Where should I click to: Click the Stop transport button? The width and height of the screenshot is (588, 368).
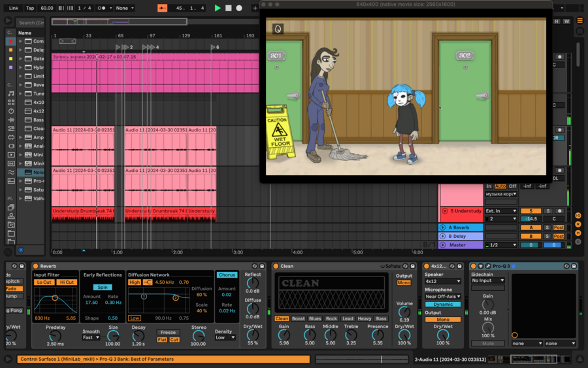228,8
